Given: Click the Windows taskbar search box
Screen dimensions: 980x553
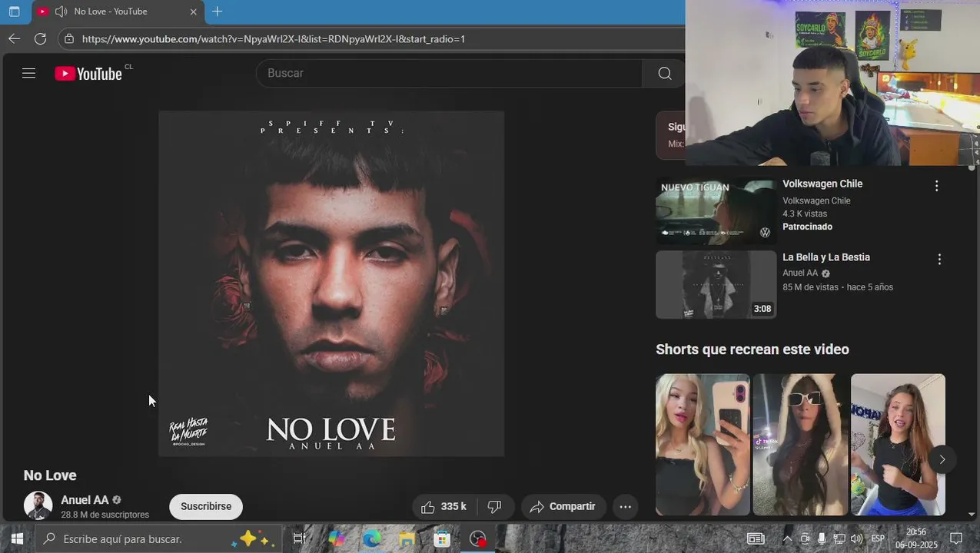Looking at the screenshot, I should pos(159,539).
